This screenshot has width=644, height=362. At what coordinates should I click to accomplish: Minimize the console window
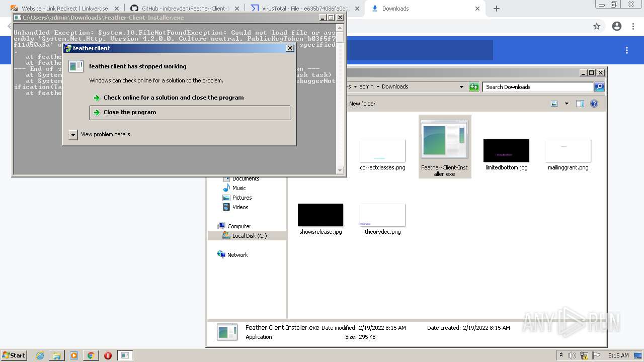(323, 17)
